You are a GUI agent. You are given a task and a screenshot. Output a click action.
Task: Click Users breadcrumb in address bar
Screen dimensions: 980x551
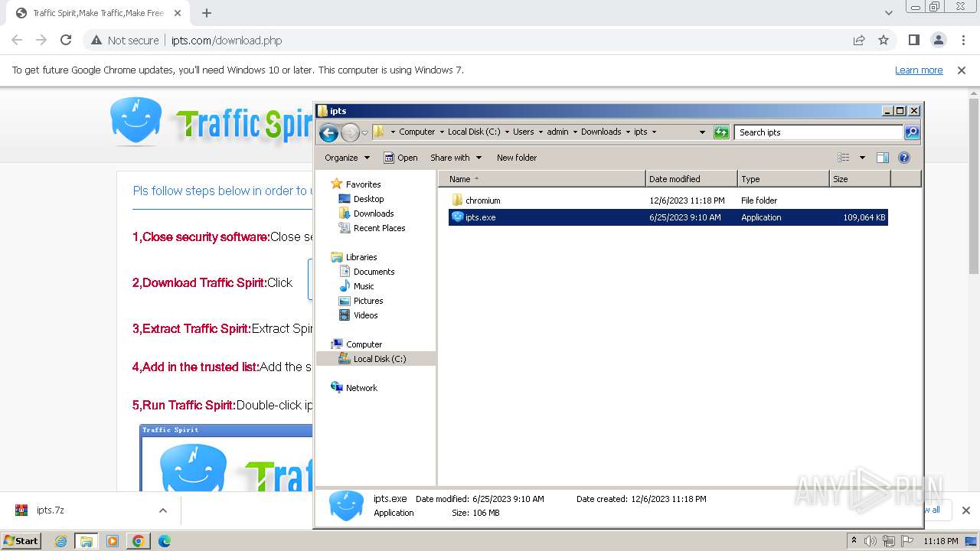524,132
